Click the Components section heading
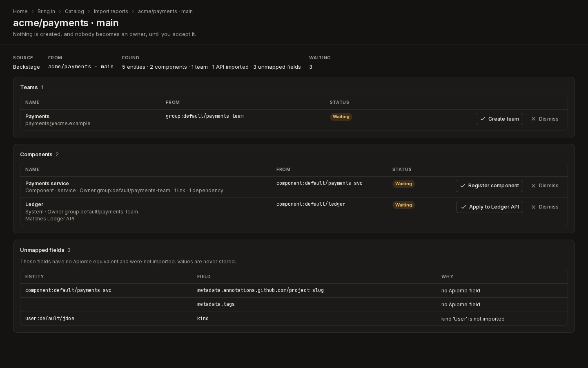Screen dimensions: 588x368 [36, 155]
